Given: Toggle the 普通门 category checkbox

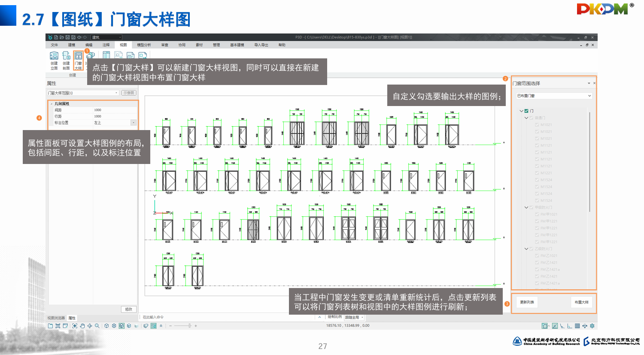Looking at the screenshot, I should click(532, 118).
